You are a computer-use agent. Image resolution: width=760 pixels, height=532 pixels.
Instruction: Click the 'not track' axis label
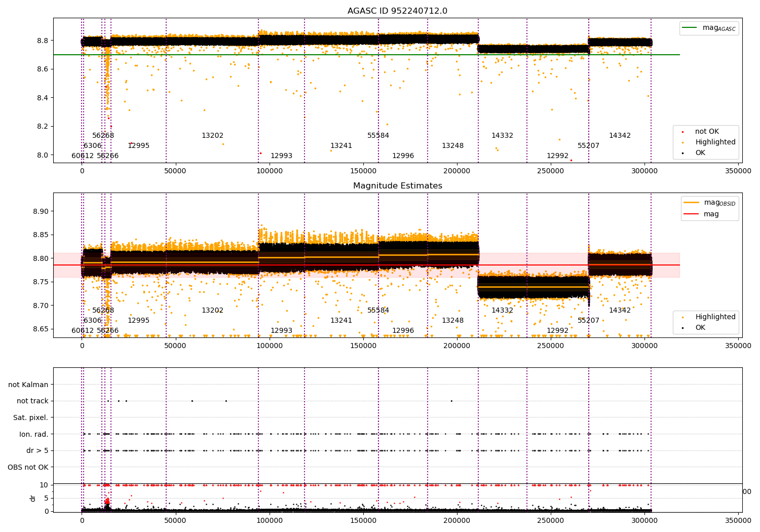click(x=32, y=401)
